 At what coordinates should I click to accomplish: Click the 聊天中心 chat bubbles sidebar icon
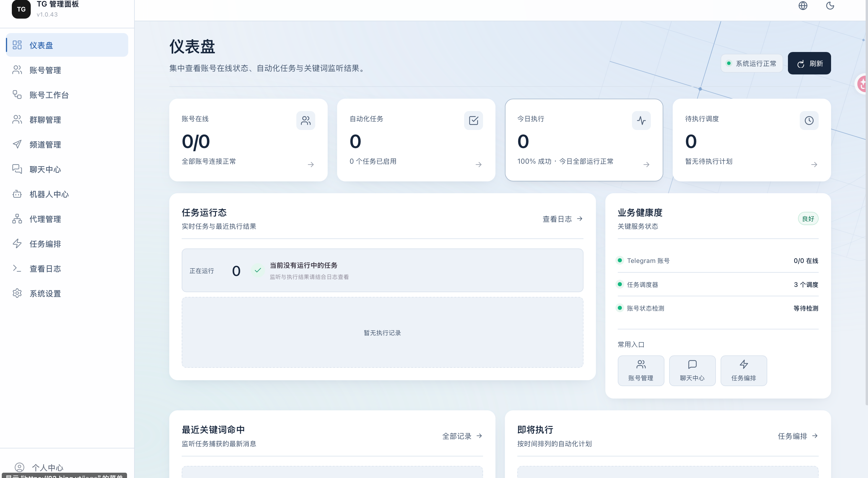pos(17,169)
